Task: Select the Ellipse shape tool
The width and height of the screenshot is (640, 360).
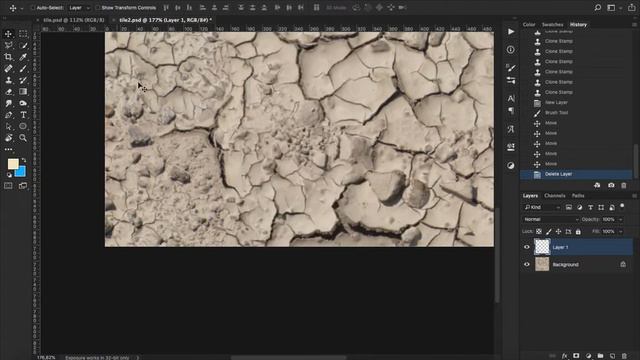Action: click(23, 127)
